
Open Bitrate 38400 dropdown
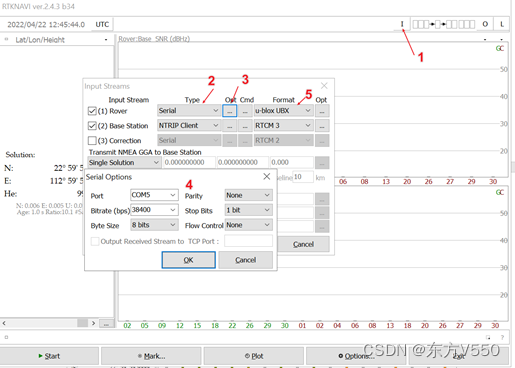[x=154, y=210]
